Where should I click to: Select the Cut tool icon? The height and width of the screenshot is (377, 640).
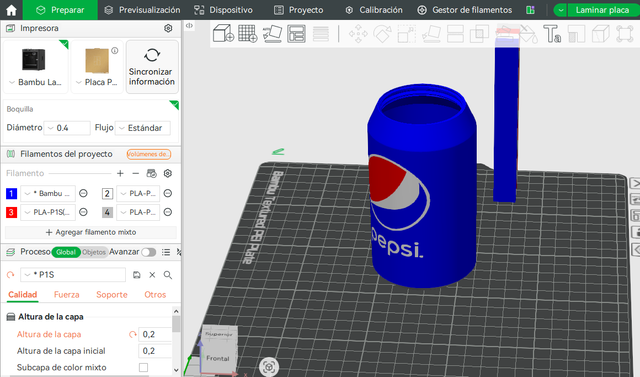[x=455, y=33]
